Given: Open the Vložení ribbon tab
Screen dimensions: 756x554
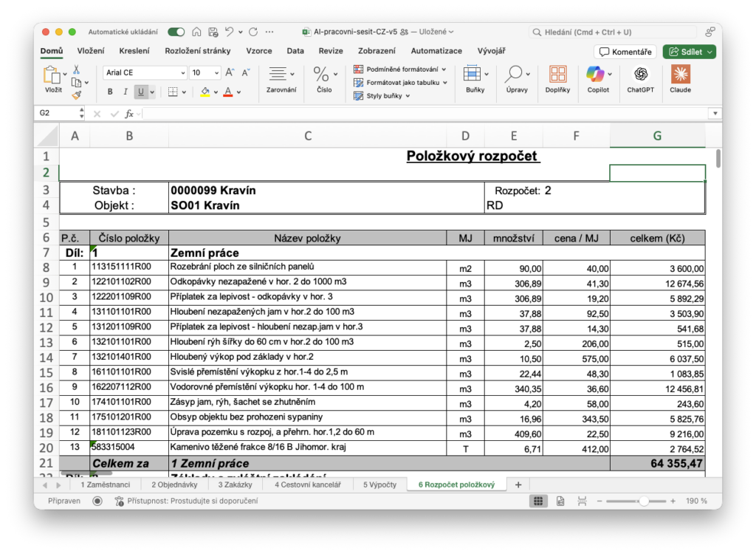Looking at the screenshot, I should tap(91, 51).
